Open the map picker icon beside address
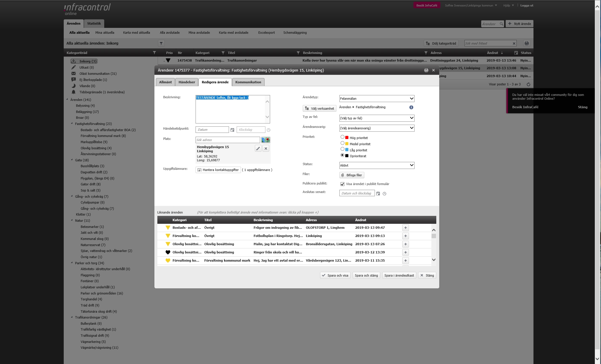This screenshot has height=364, width=601. pyautogui.click(x=265, y=140)
